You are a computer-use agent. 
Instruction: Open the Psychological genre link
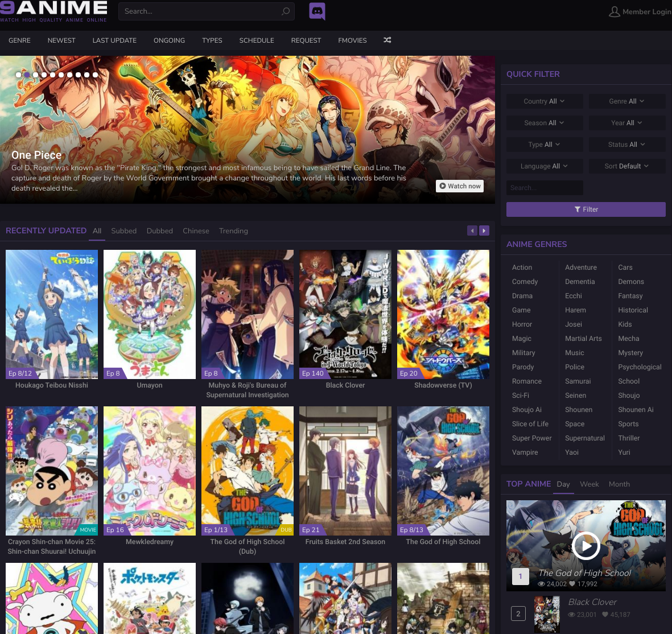[x=640, y=367]
